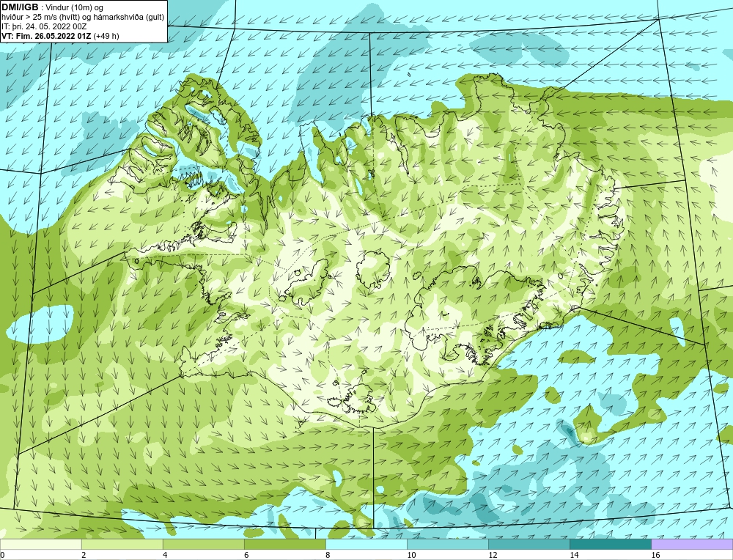Click the legend label '6'
The image size is (733, 560).
pos(246,555)
